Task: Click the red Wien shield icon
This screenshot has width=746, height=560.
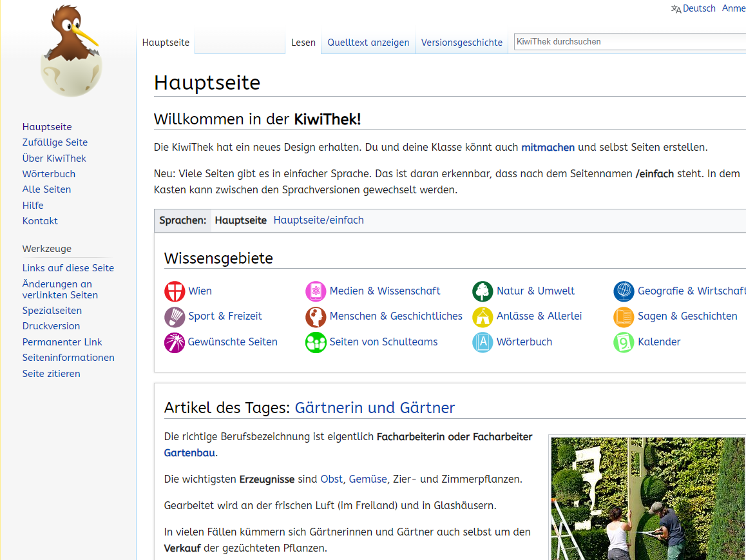Action: pos(175,291)
